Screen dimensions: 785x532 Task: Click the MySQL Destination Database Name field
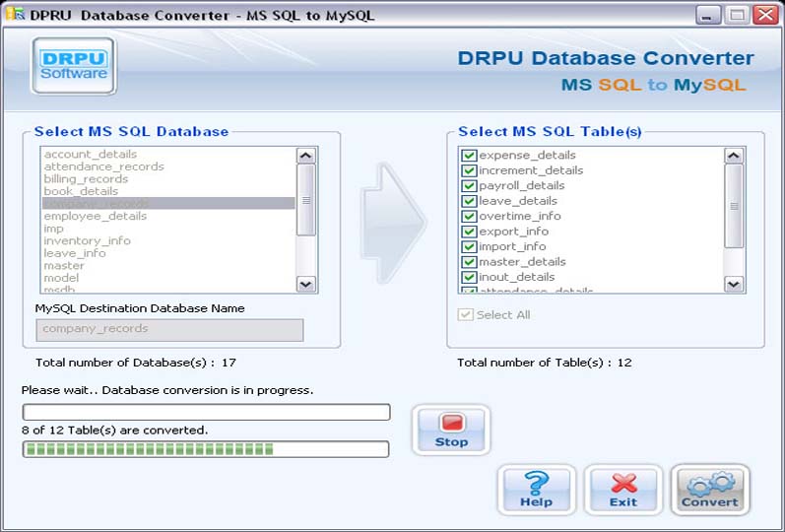[169, 329]
